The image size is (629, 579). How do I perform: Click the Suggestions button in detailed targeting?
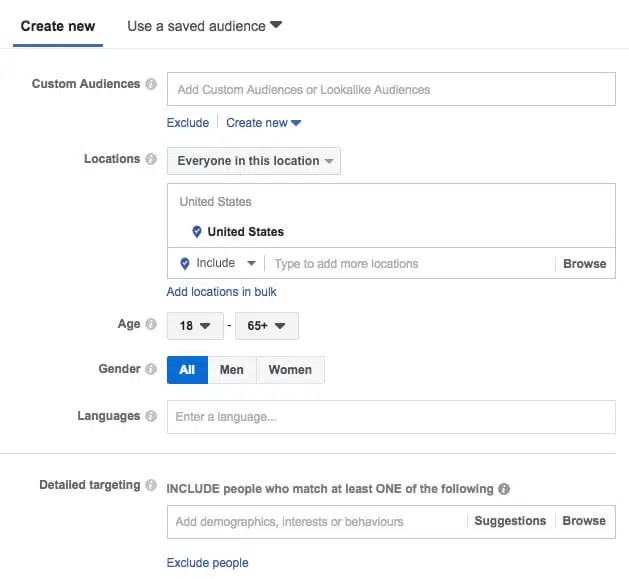[x=510, y=521]
